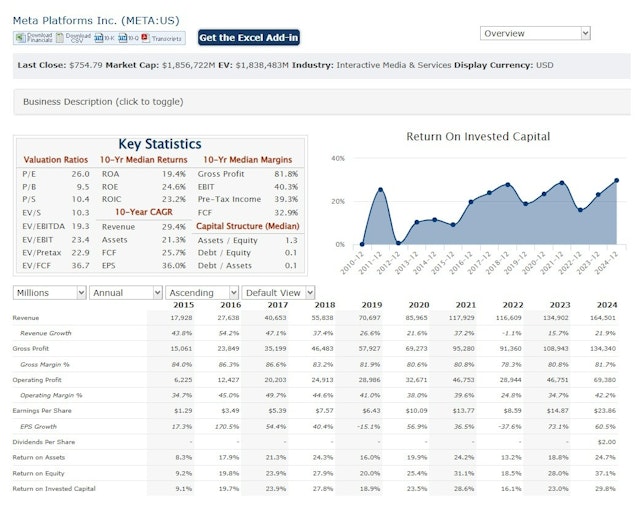Click the 10-Yr Median Returns header
Image resolution: width=640 pixels, height=505 pixels.
[144, 160]
